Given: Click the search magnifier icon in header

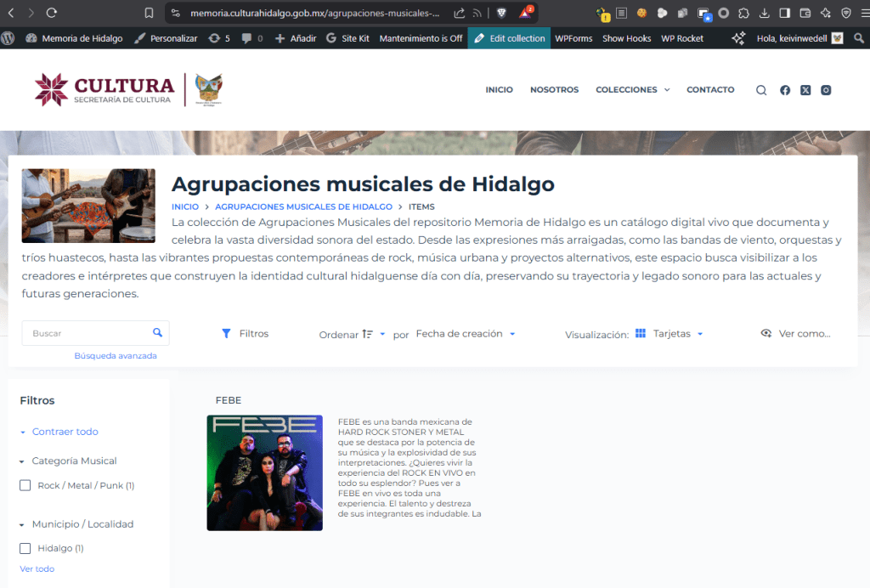Looking at the screenshot, I should tap(761, 90).
